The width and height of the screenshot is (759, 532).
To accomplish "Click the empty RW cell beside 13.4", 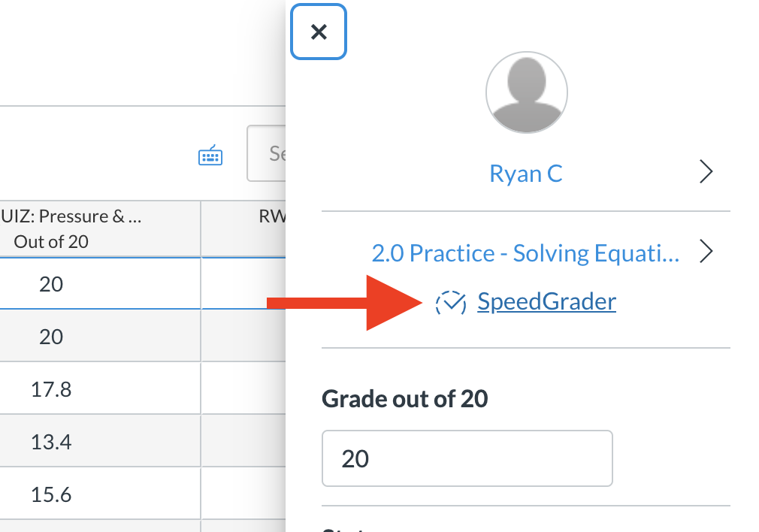I will tap(243, 442).
